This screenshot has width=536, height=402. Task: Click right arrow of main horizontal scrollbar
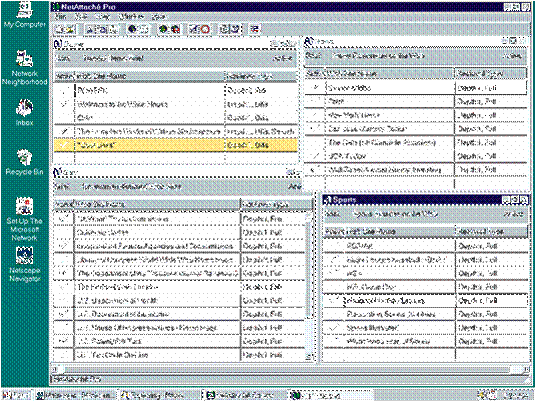pyautogui.click(x=526, y=369)
